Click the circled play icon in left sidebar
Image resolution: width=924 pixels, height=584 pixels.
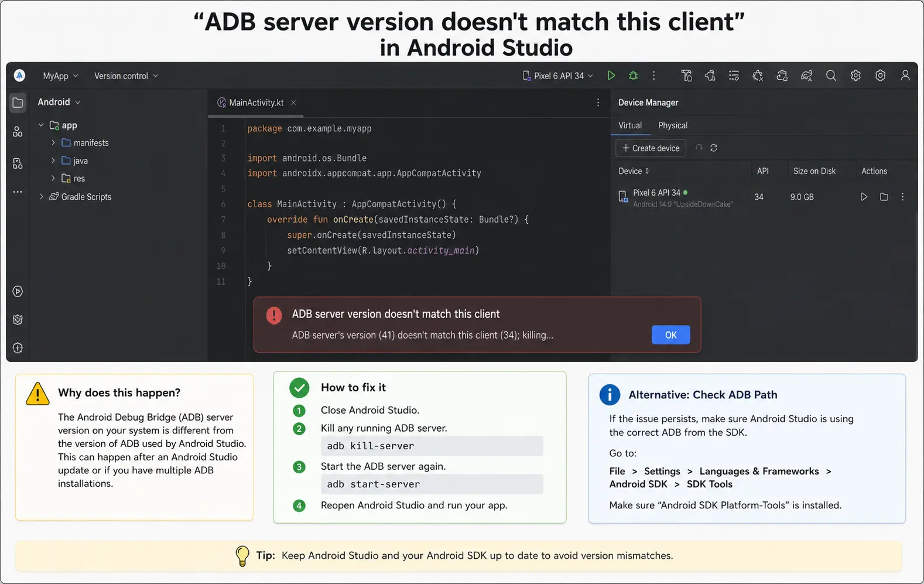[x=18, y=291]
